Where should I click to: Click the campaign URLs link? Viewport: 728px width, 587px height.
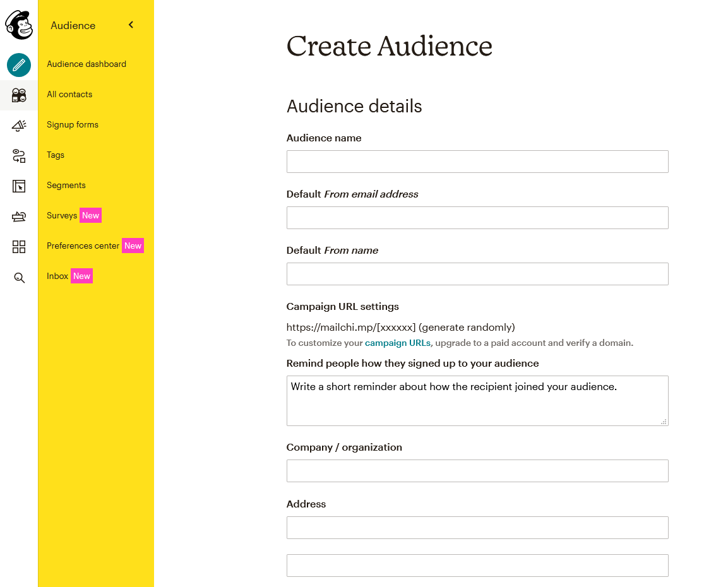[x=397, y=343]
